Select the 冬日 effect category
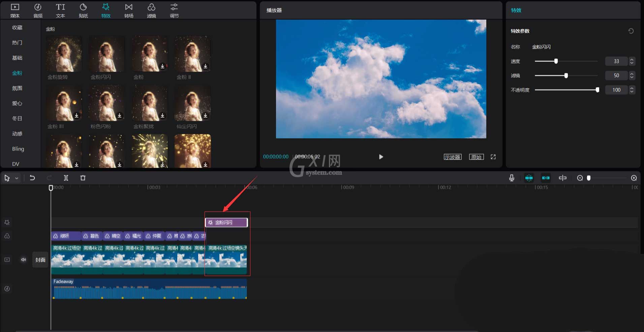The width and height of the screenshot is (644, 332). 17,119
